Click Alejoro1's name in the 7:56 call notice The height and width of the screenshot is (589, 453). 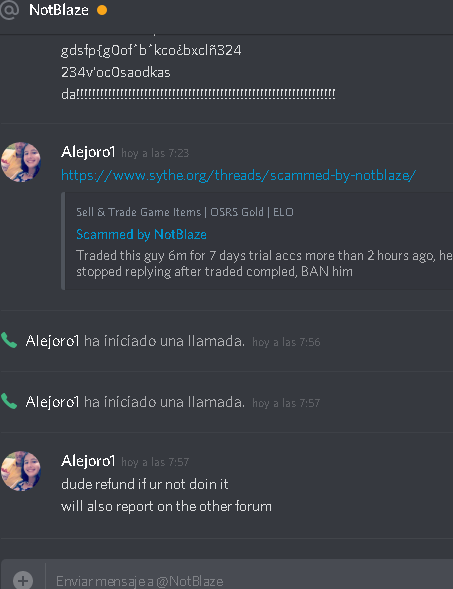pos(53,341)
